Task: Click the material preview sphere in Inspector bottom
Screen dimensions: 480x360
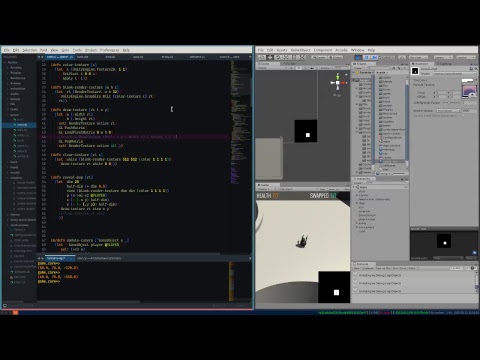Action: tap(444, 241)
